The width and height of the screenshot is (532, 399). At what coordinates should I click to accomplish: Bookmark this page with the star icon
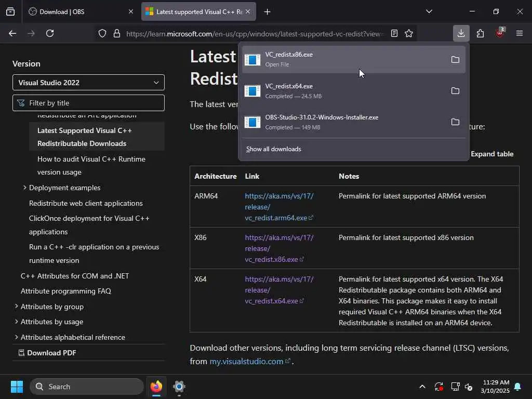point(409,33)
